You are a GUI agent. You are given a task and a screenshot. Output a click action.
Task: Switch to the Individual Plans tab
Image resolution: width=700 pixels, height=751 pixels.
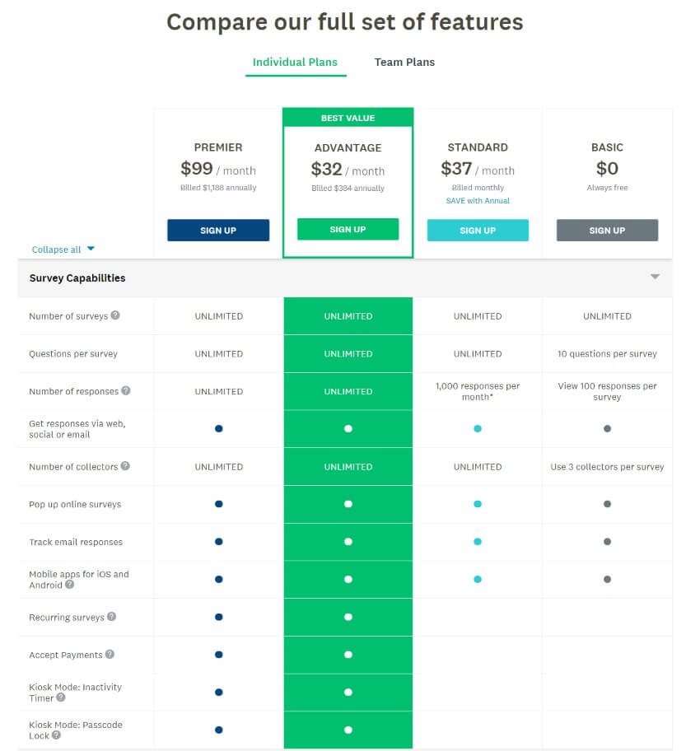[295, 63]
